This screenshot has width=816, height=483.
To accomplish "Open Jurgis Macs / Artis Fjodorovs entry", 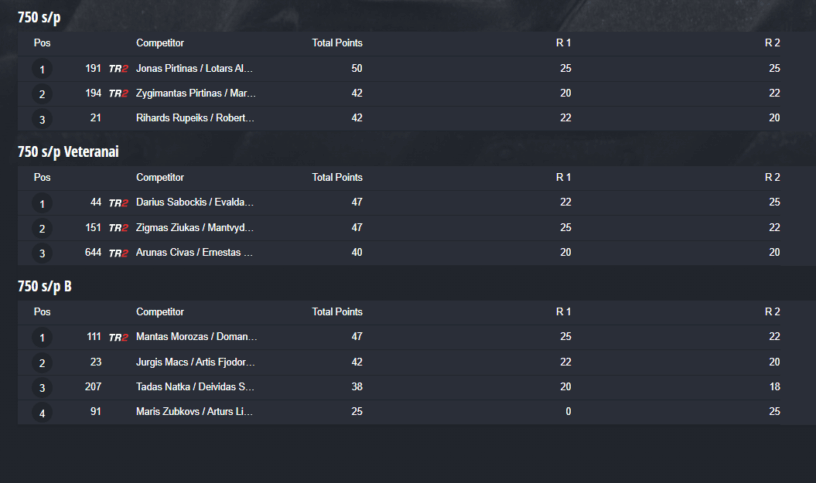I will pyautogui.click(x=195, y=362).
